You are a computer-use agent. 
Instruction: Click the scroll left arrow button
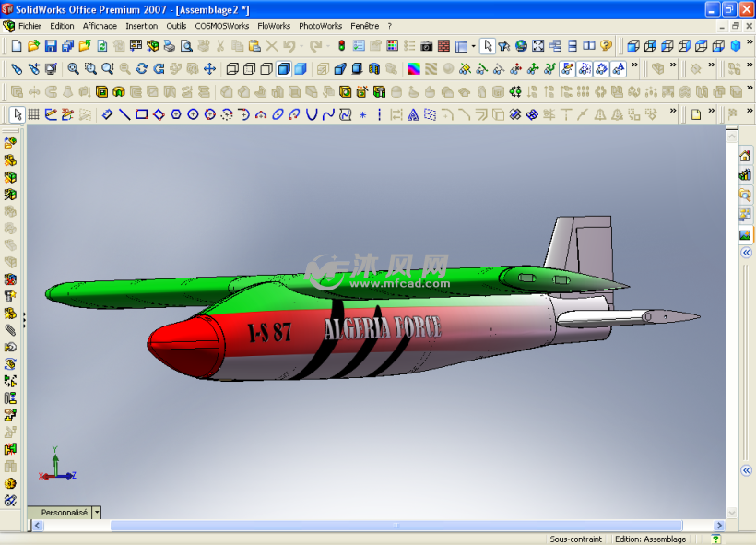(x=38, y=526)
